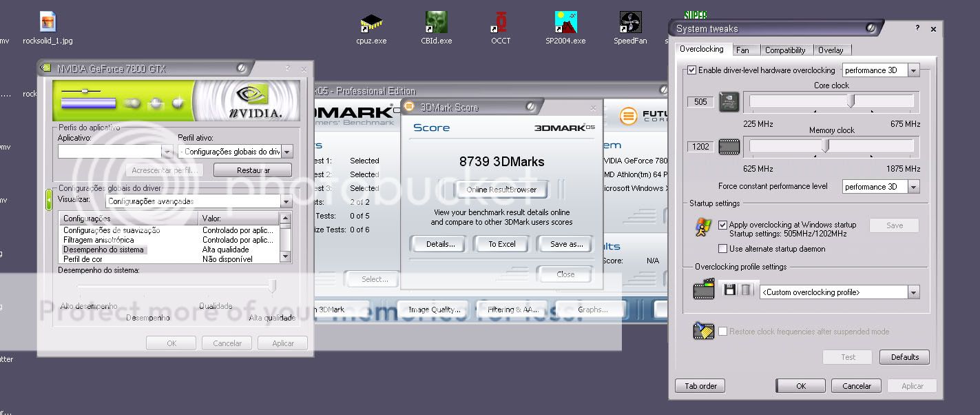Select Configurações de suavização list row
The image size is (980, 415).
(x=170, y=230)
